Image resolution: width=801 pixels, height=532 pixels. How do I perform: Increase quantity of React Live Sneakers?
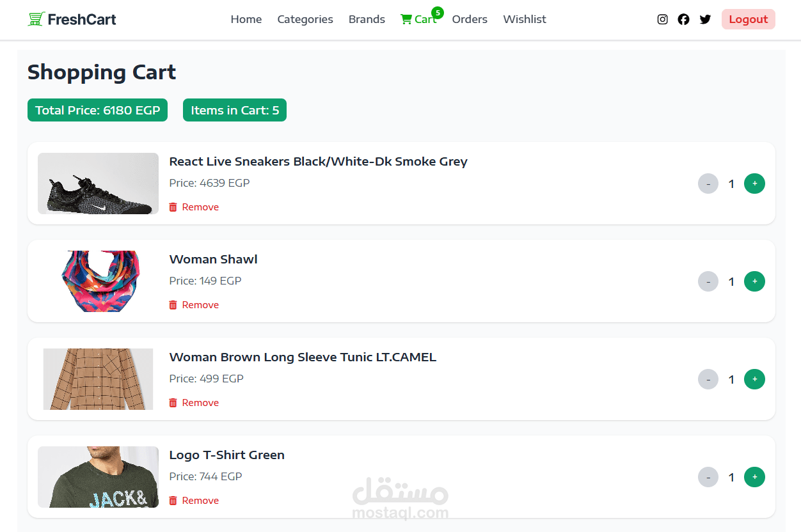(x=754, y=184)
